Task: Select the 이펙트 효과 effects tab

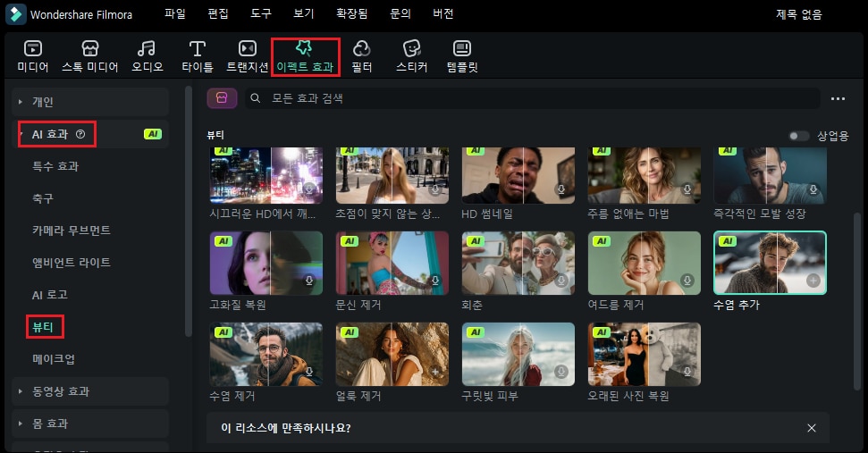Action: click(305, 56)
